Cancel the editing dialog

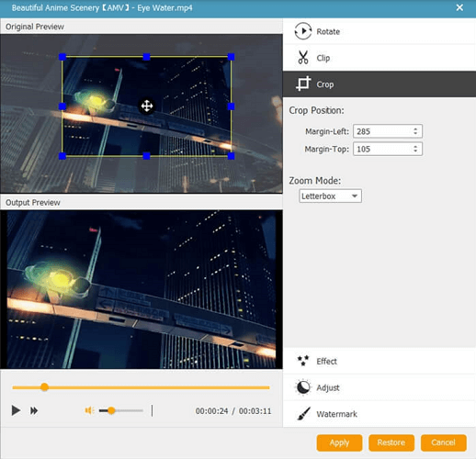(443, 442)
